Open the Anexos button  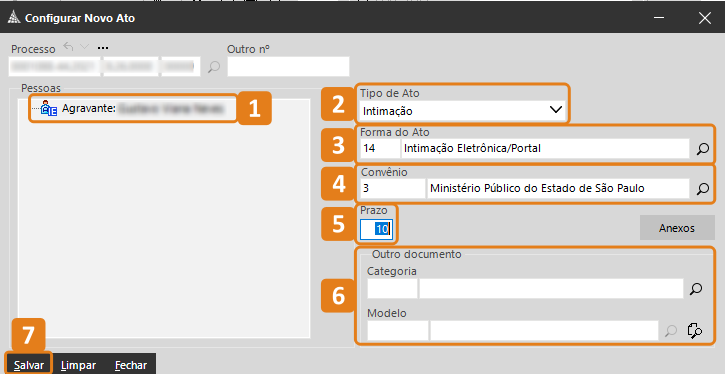coord(677,228)
